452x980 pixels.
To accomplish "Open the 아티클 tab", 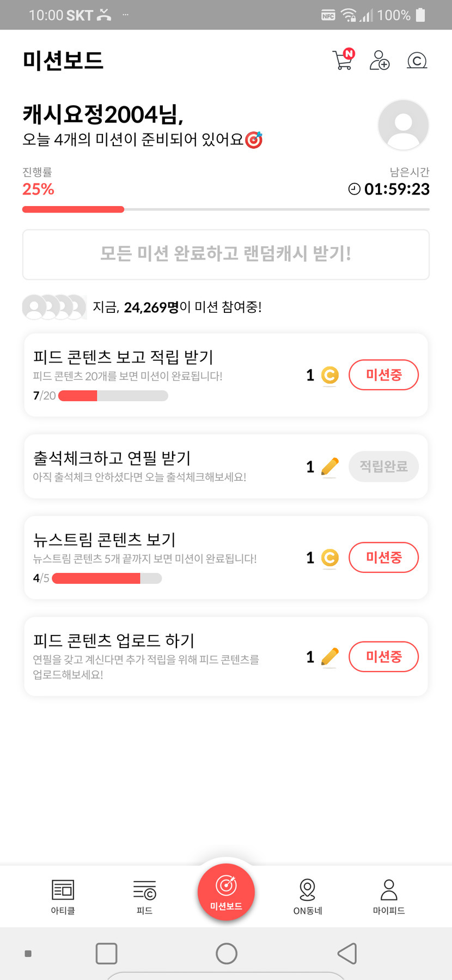I will coord(63,897).
